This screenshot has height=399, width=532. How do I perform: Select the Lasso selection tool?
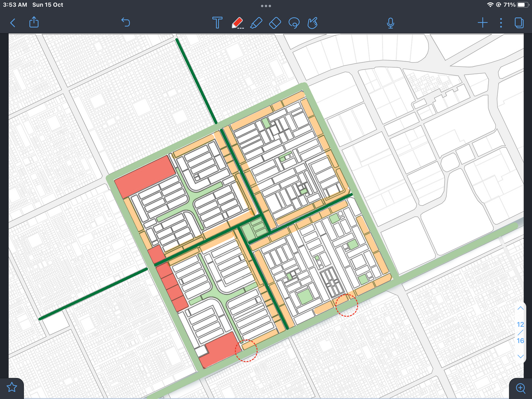[x=294, y=23]
